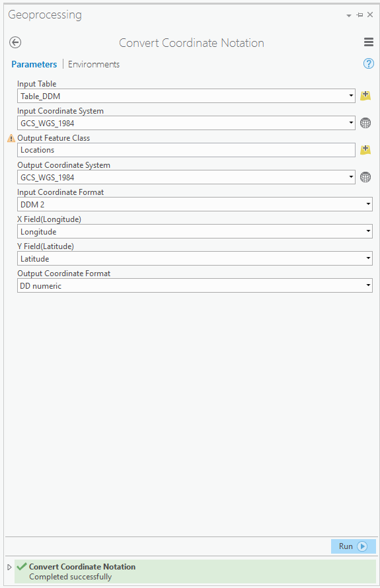This screenshot has height=588, width=380.
Task: Click the Locations output feature class field
Action: (186, 150)
